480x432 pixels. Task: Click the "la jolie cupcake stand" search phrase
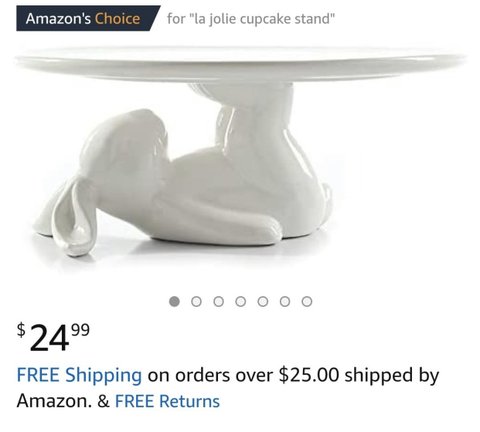click(262, 19)
